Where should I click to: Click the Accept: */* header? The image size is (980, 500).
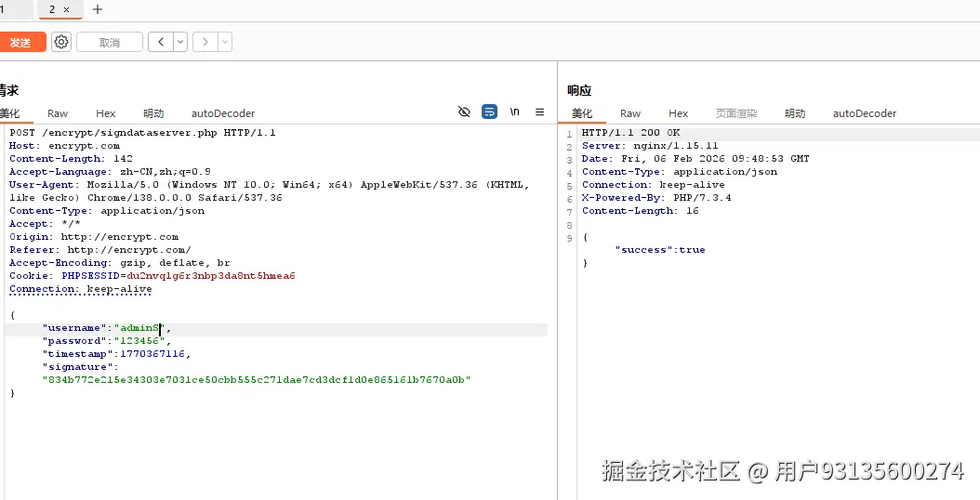click(45, 224)
